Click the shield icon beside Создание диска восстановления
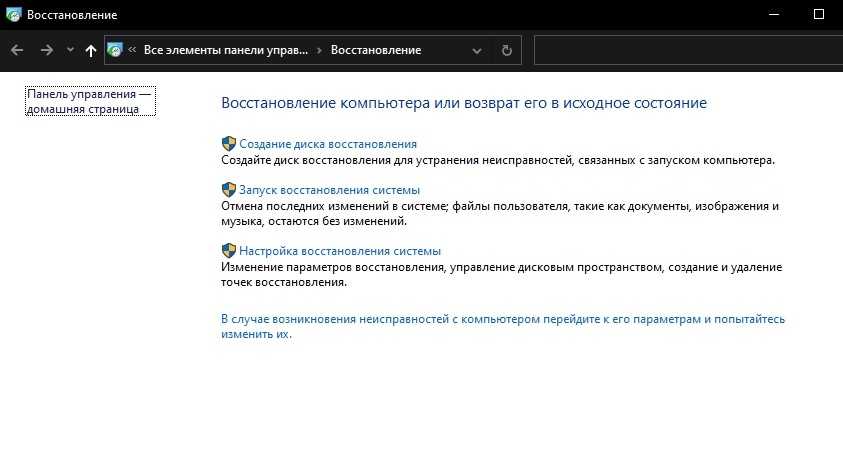843x453 pixels. tap(228, 144)
